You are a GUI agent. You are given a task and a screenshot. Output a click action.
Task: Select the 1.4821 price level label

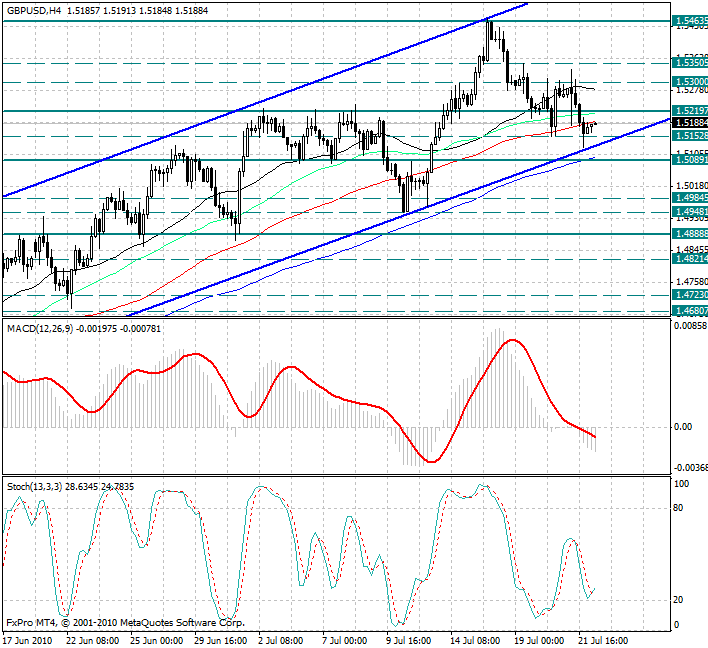pyautogui.click(x=690, y=259)
